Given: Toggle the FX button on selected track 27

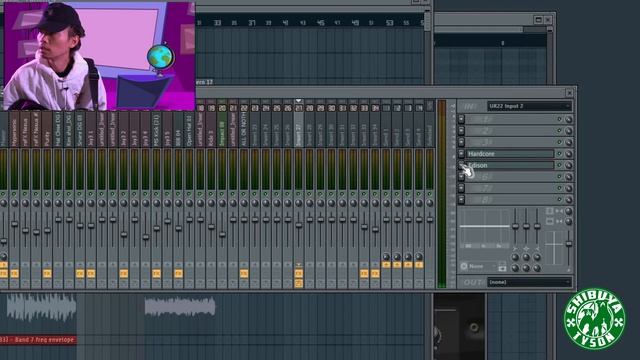Looking at the screenshot, I should click(x=299, y=273).
